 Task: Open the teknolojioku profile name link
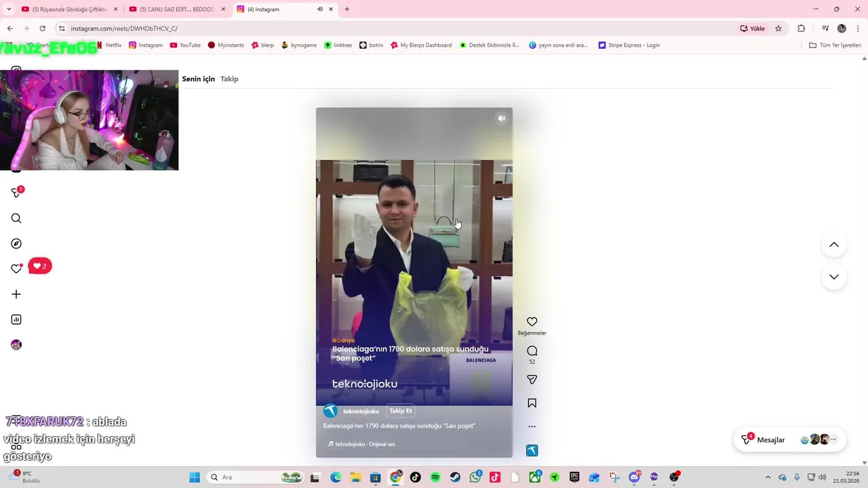(361, 411)
